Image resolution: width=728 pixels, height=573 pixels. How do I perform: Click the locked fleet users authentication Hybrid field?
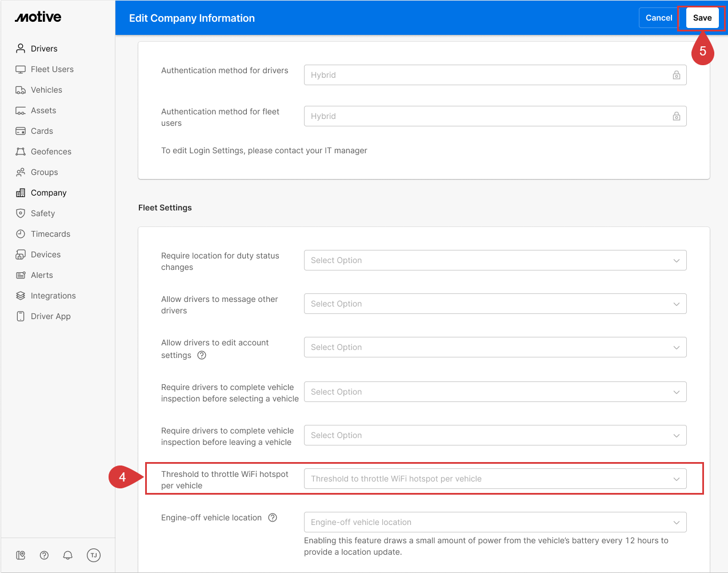[495, 116]
